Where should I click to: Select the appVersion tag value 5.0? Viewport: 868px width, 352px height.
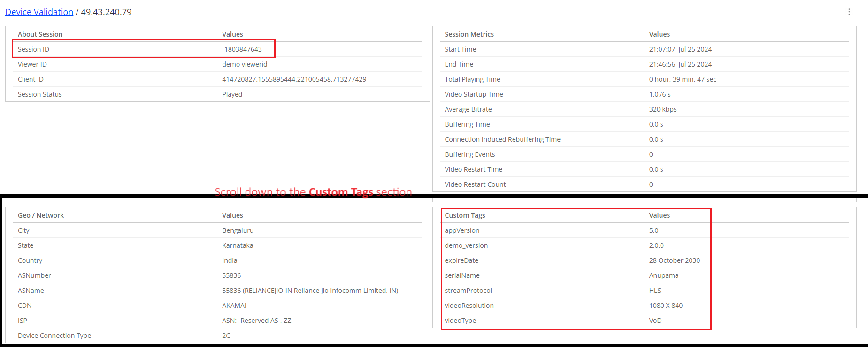click(653, 230)
